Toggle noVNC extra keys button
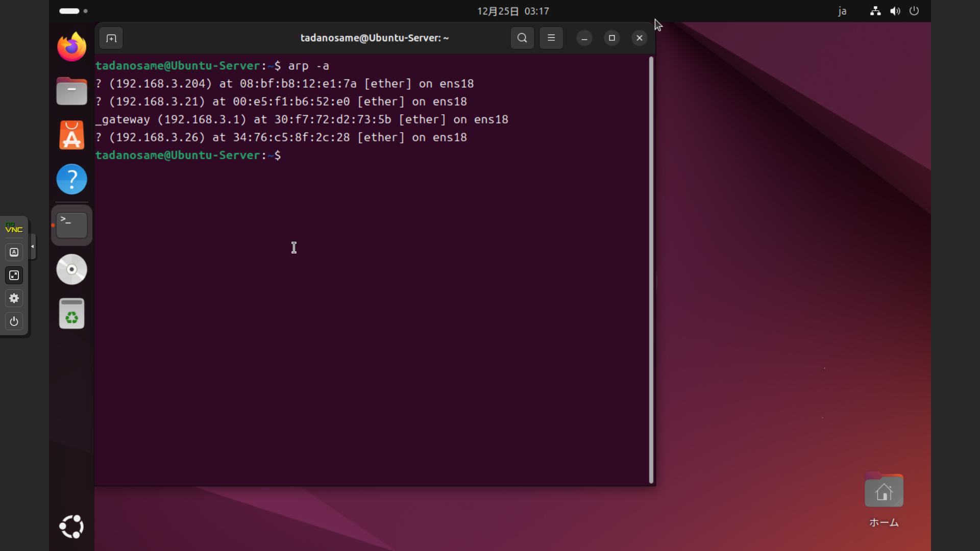The image size is (980, 551). coord(14,253)
